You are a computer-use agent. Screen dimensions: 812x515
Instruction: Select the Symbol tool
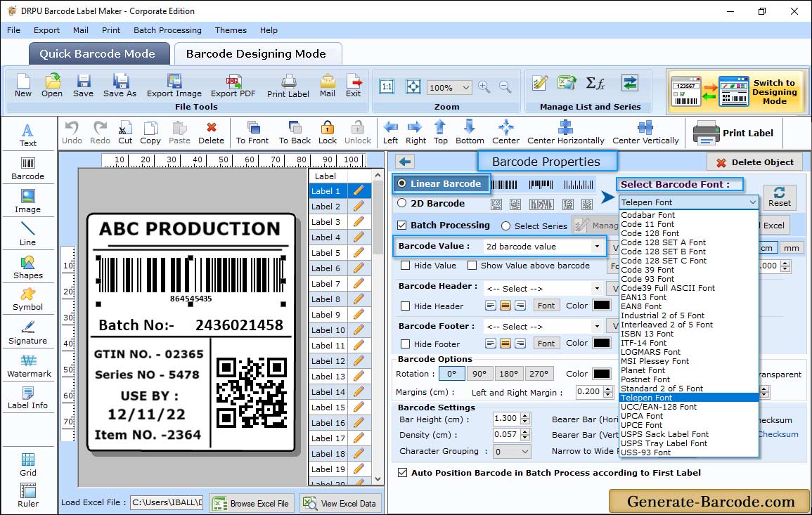coord(28,300)
